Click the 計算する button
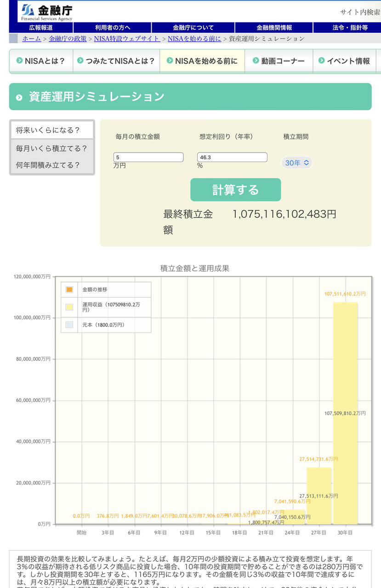The height and width of the screenshot is (588, 381). coord(235,190)
